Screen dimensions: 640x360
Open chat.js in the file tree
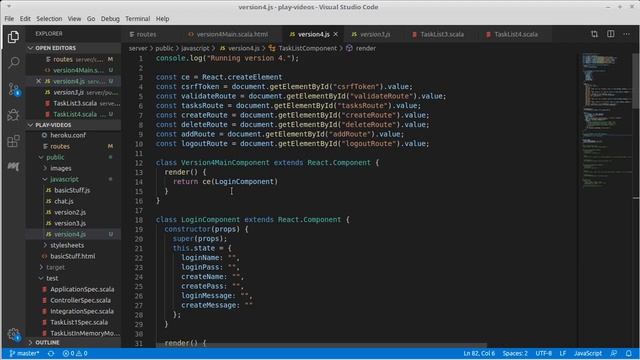coord(73,201)
